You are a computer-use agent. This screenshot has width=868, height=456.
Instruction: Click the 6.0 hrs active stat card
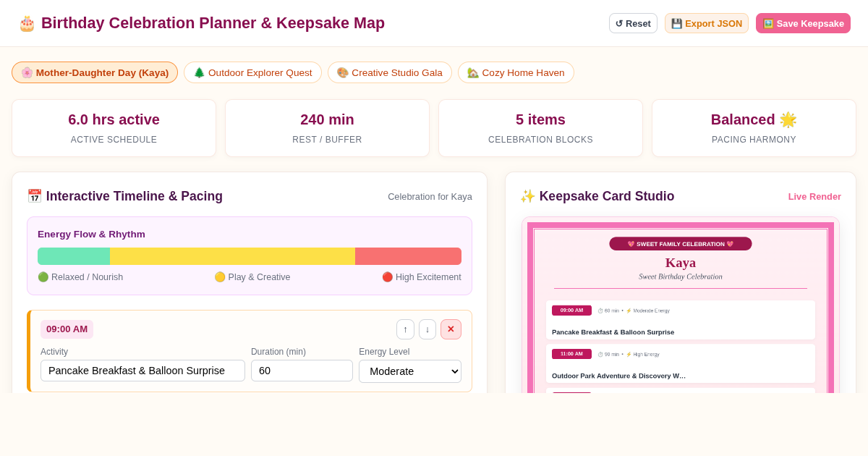[114, 128]
